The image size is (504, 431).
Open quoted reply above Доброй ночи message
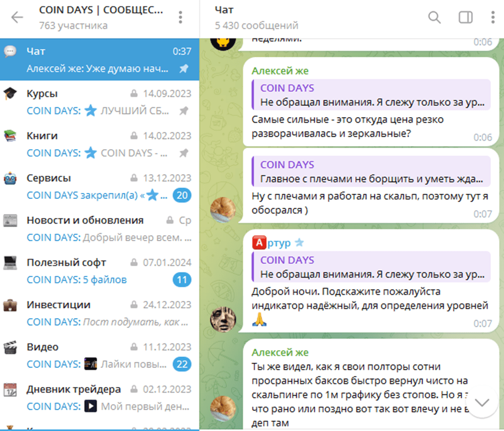[371, 267]
